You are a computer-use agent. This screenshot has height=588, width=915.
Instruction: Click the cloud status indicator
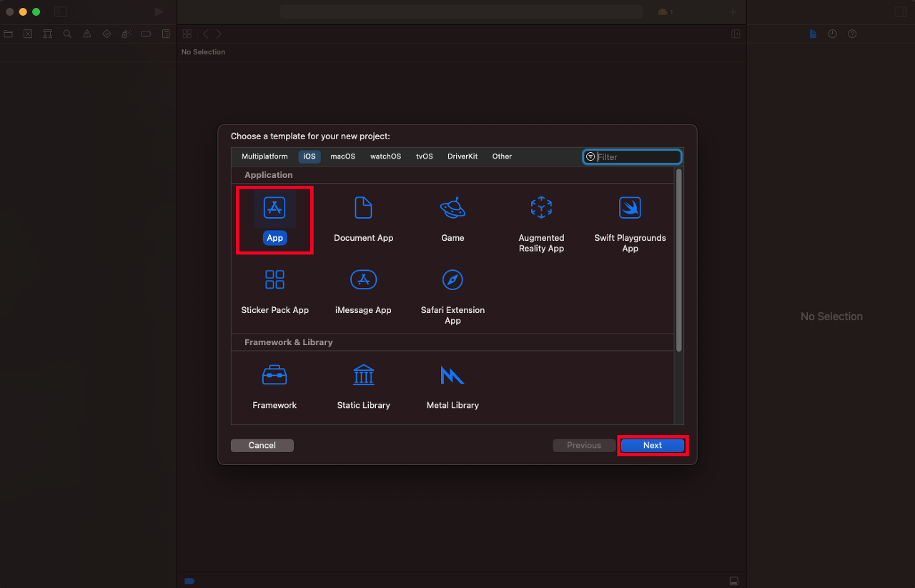click(665, 12)
